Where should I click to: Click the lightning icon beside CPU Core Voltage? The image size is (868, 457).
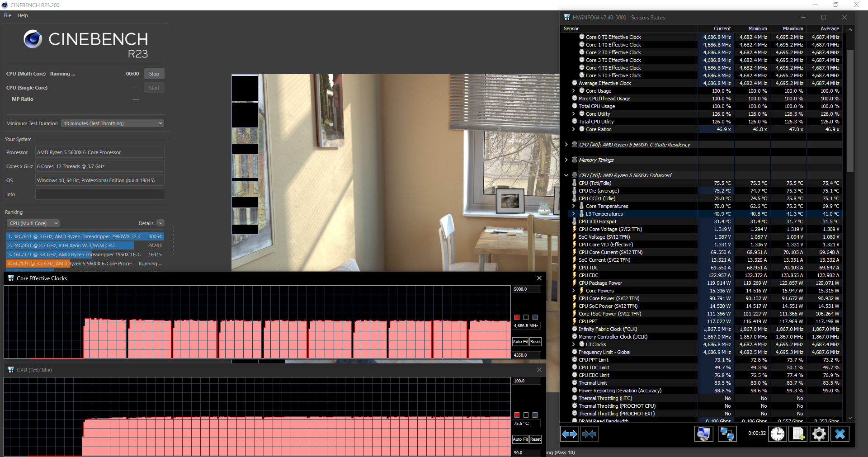tap(574, 229)
